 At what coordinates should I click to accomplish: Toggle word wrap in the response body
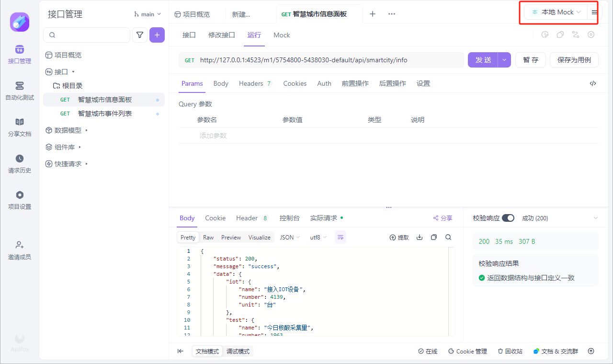pyautogui.click(x=341, y=237)
